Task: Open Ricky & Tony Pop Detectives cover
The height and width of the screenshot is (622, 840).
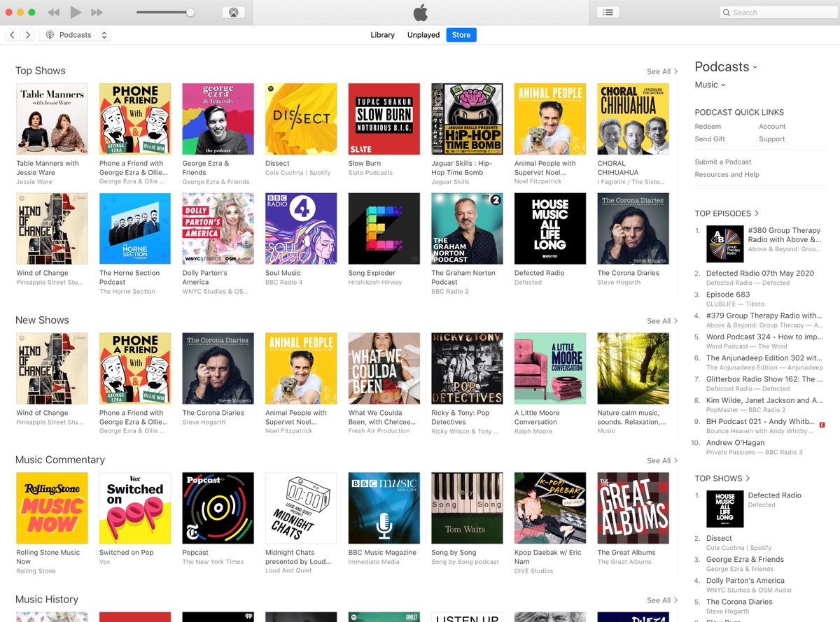Action: (x=467, y=369)
